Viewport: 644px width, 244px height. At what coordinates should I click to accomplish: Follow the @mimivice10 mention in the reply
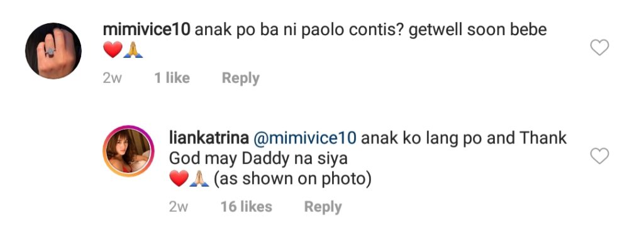coord(305,138)
